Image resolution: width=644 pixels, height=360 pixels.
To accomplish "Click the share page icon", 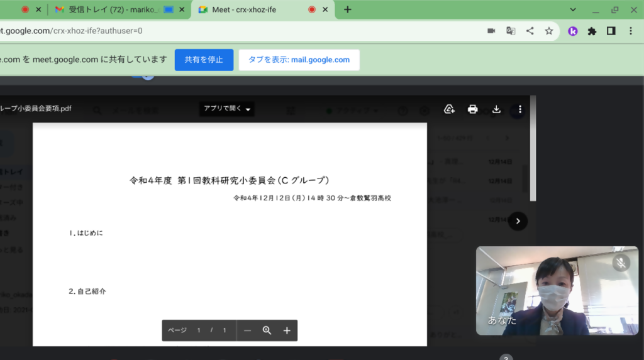I will [530, 31].
